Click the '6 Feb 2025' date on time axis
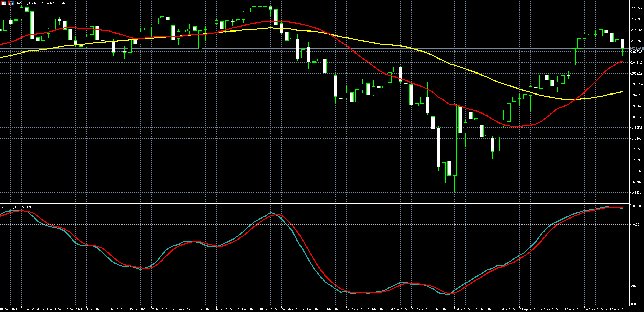644x312 pixels. click(224, 309)
